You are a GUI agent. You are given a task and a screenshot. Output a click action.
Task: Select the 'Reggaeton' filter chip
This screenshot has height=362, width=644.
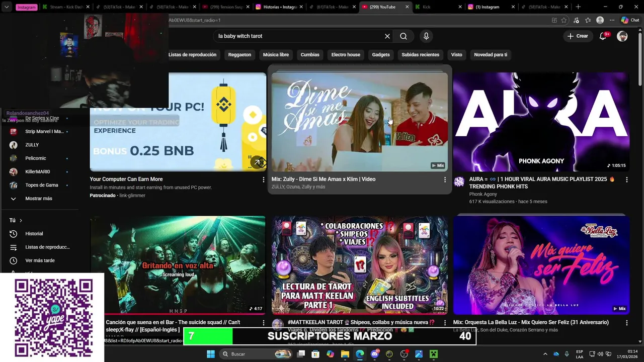[x=239, y=55]
